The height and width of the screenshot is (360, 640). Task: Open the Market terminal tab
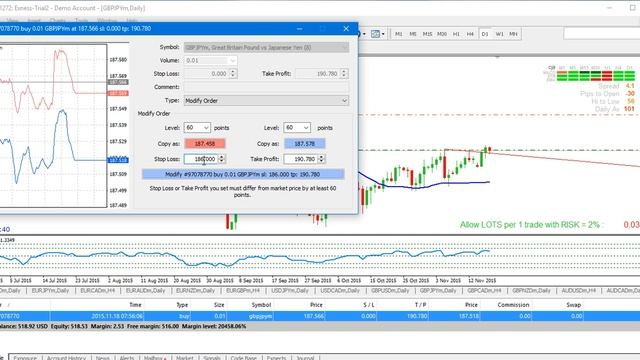coord(184,358)
